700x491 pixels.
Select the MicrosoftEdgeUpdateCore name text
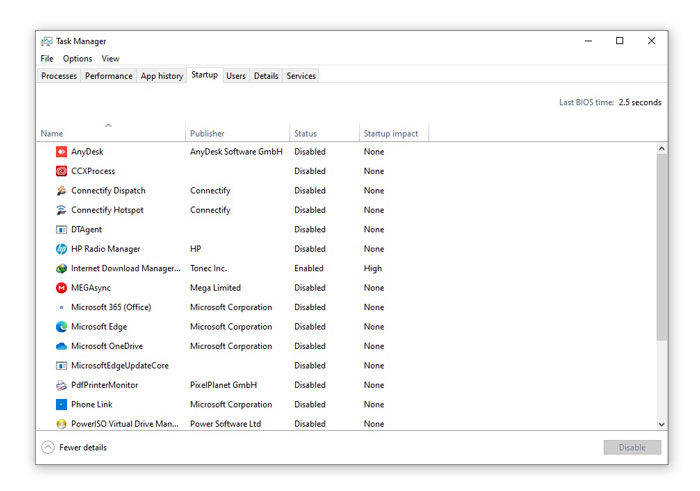[x=120, y=366]
